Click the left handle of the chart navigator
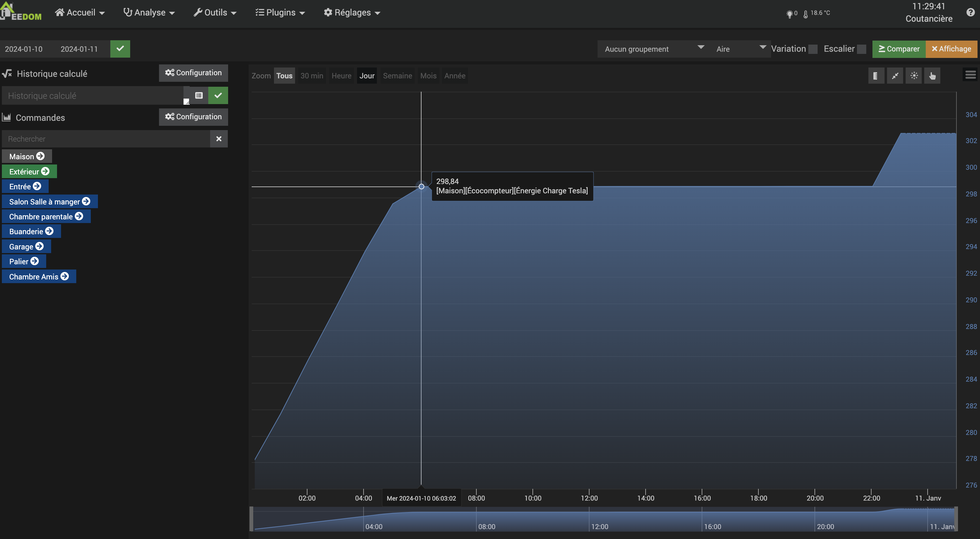 [251, 519]
